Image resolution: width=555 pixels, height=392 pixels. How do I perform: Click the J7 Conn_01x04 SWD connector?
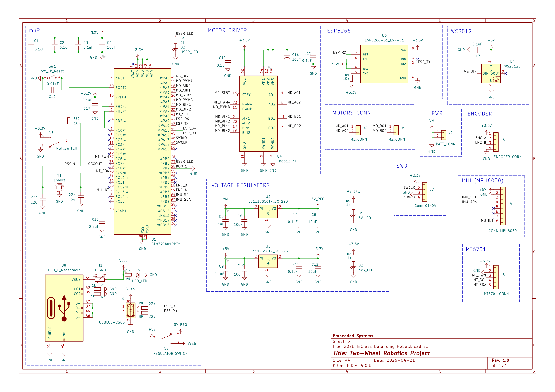425,192
